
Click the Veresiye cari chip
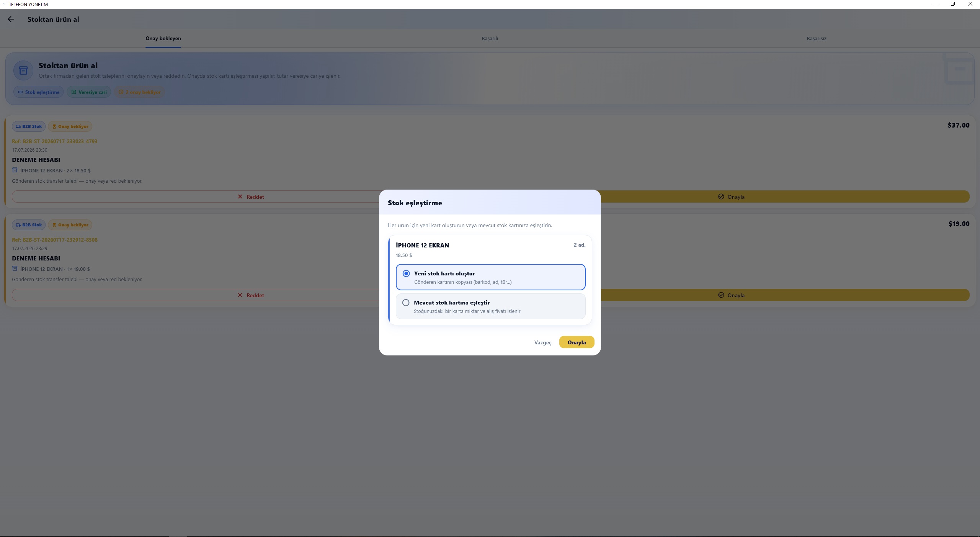click(x=89, y=92)
